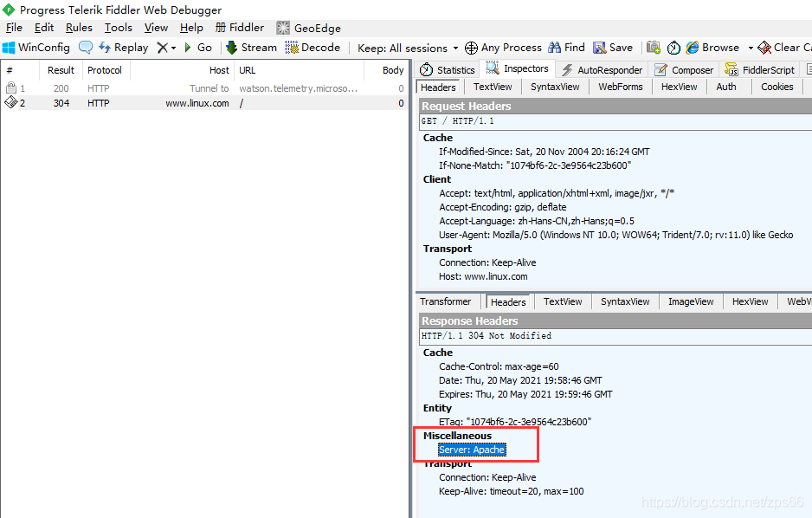Sort sessions by Body column
This screenshot has height=518, width=812.
(x=385, y=70)
